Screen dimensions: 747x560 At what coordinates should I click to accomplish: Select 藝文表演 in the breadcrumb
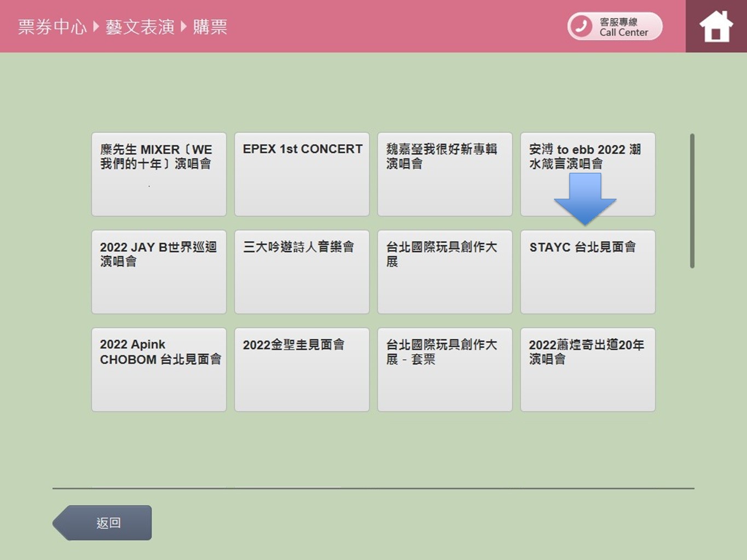[140, 27]
